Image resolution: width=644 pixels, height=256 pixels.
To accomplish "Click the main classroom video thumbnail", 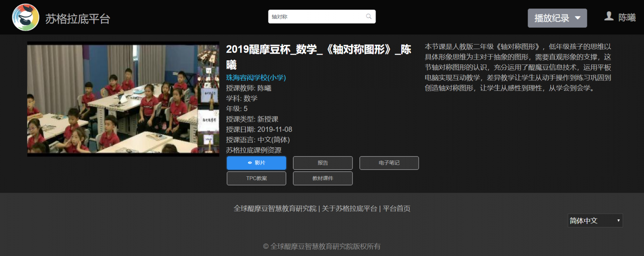I will [x=113, y=99].
